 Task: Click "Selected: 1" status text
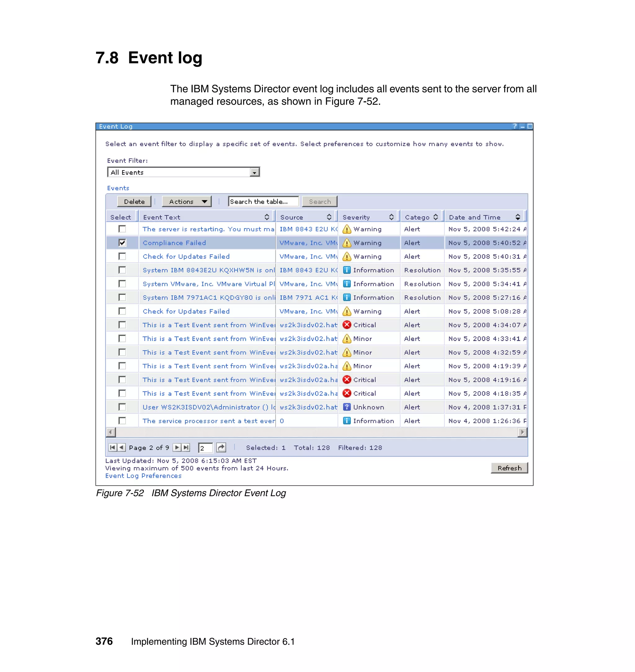click(266, 447)
